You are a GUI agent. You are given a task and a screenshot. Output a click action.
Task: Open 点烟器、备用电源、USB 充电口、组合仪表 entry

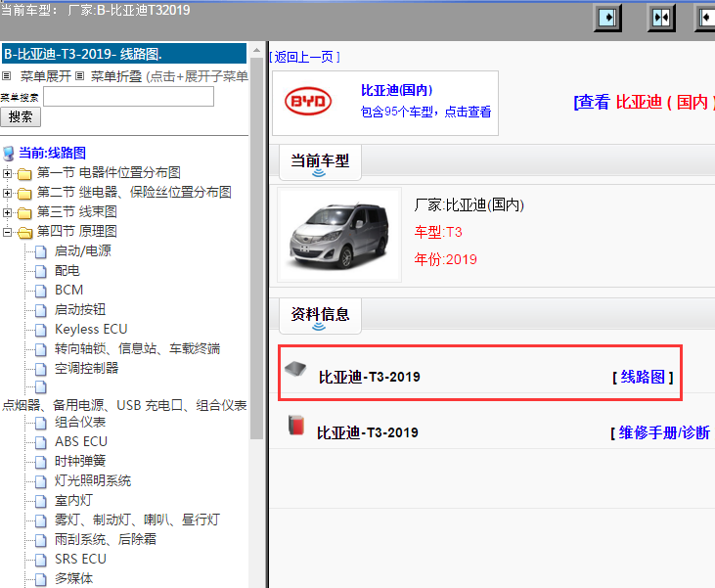[124, 405]
